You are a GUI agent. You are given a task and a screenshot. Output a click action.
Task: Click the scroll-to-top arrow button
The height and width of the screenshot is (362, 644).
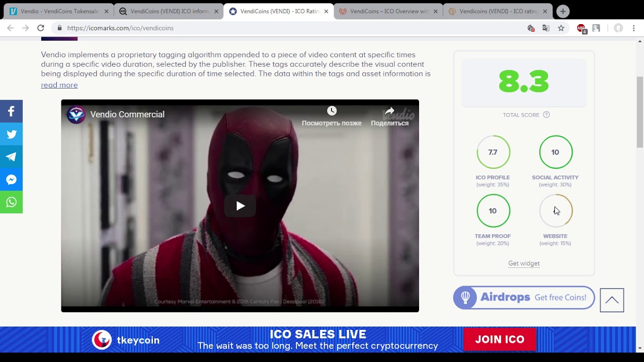tap(612, 300)
